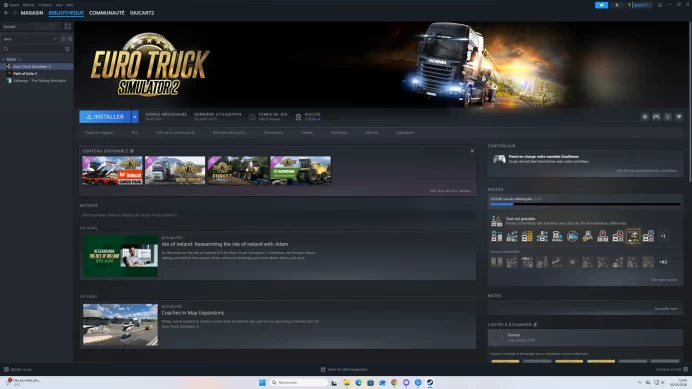Viewport: 692px width, 389px height.
Task: Open the Bobcat Cargo Pack DLC thumbnail
Action: point(113,170)
